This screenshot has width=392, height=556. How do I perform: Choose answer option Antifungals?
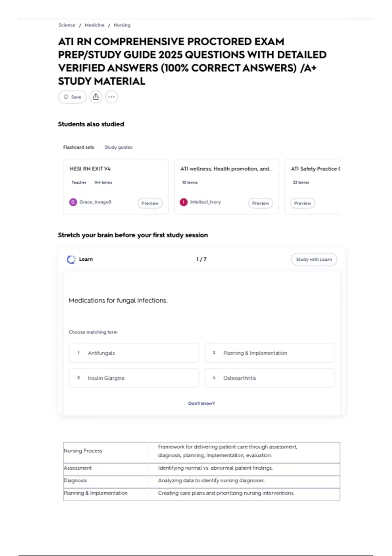coord(134,353)
